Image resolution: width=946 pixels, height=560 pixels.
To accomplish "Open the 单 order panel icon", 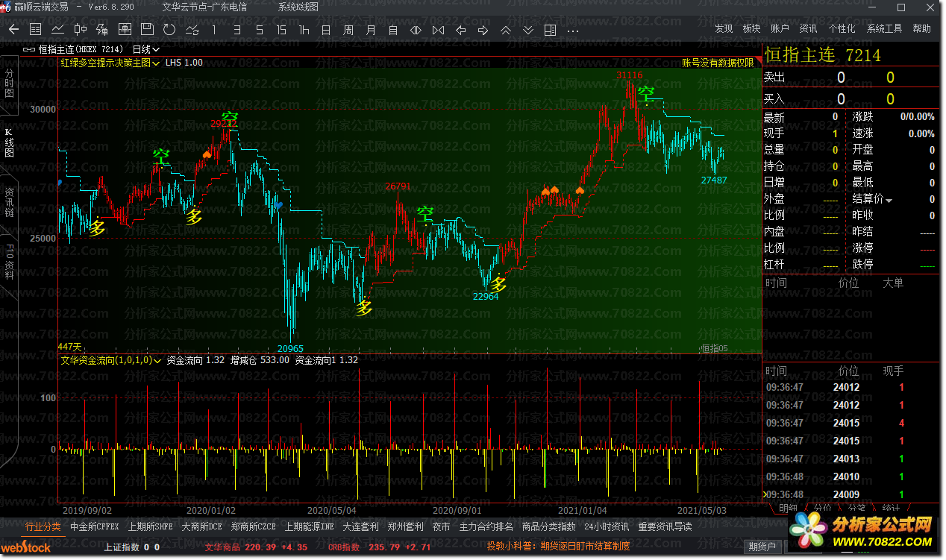I will click(x=125, y=30).
